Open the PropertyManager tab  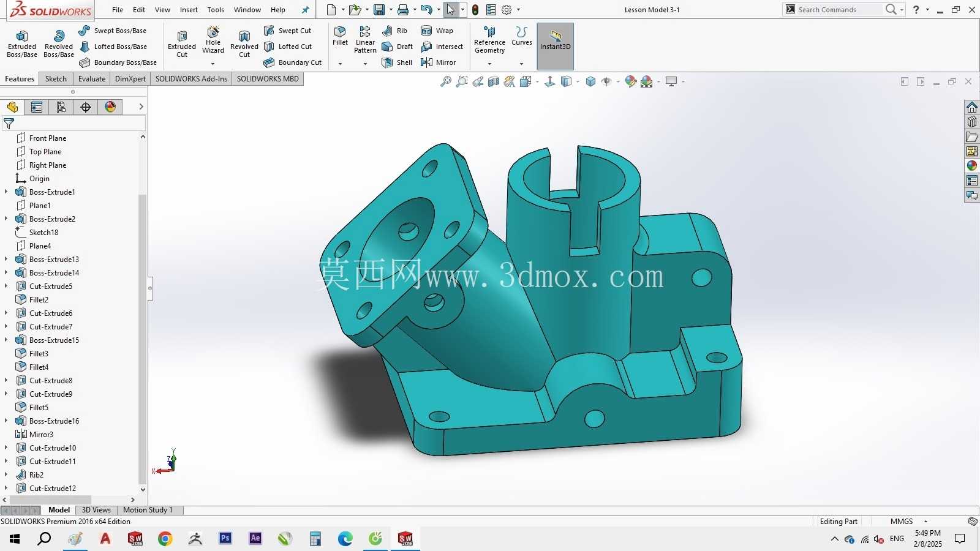point(37,107)
